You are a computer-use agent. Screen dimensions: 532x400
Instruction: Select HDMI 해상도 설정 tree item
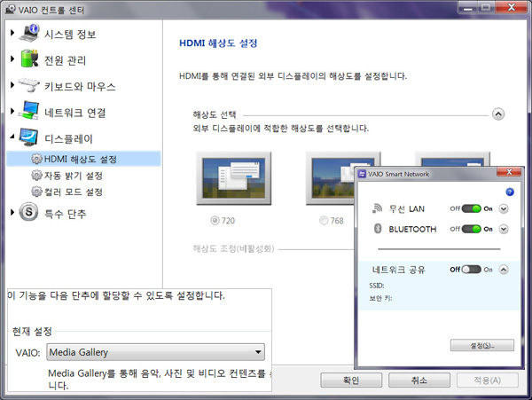[83, 159]
